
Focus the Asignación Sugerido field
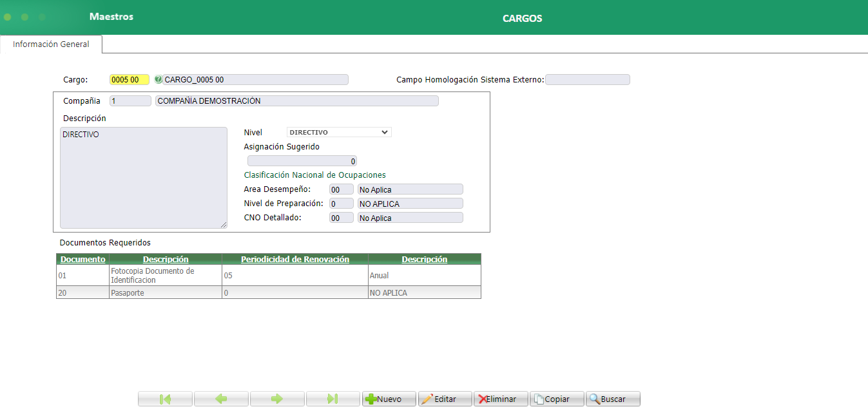click(302, 161)
